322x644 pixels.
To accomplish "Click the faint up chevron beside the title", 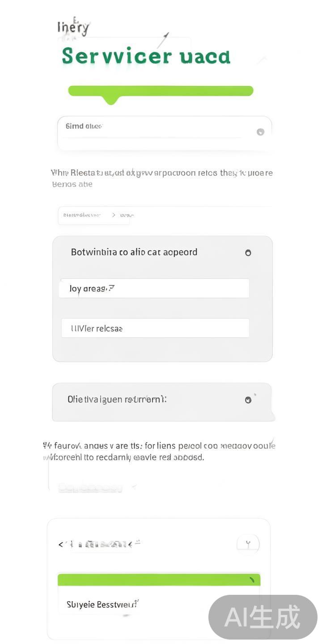I will (x=263, y=59).
